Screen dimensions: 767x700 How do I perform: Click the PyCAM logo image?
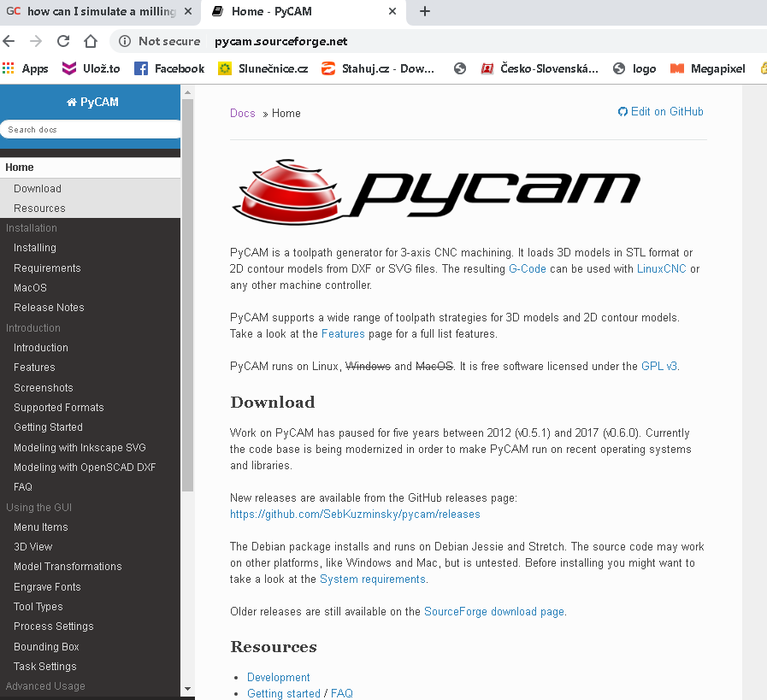pos(436,191)
